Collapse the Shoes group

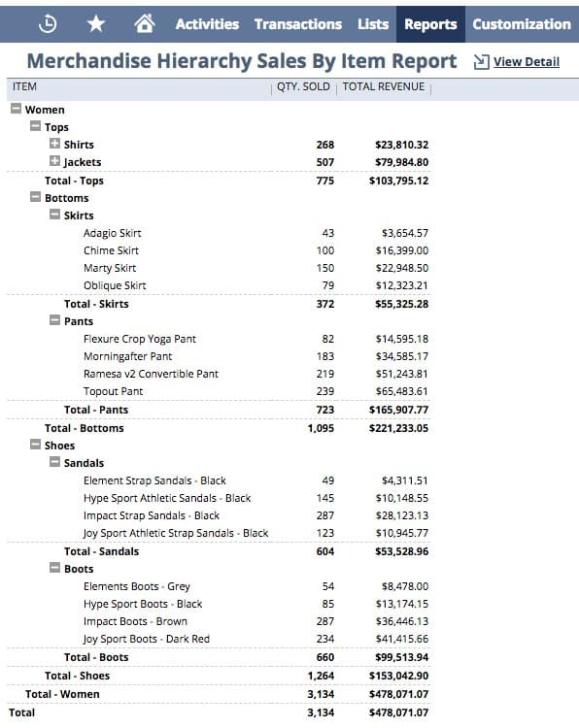[x=35, y=445]
